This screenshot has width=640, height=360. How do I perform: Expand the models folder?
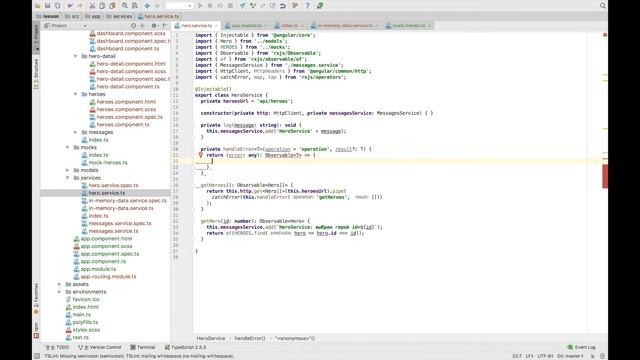(x=68, y=170)
